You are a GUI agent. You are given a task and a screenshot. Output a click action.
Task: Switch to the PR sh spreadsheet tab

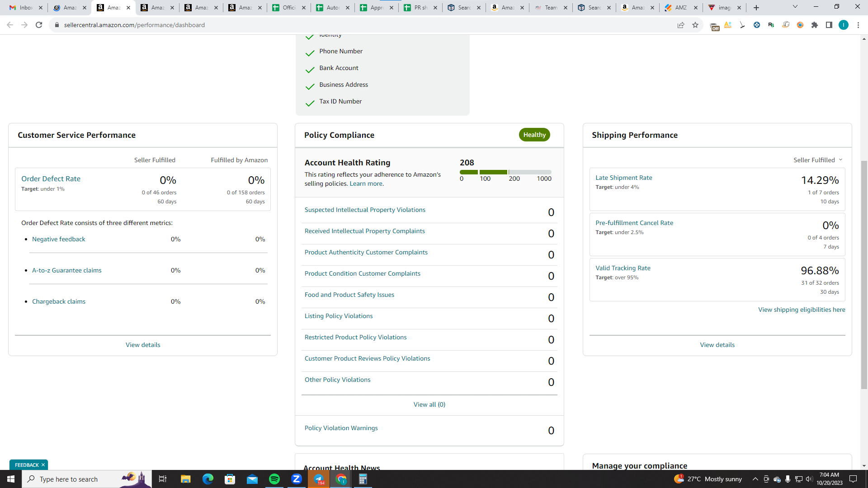420,8
